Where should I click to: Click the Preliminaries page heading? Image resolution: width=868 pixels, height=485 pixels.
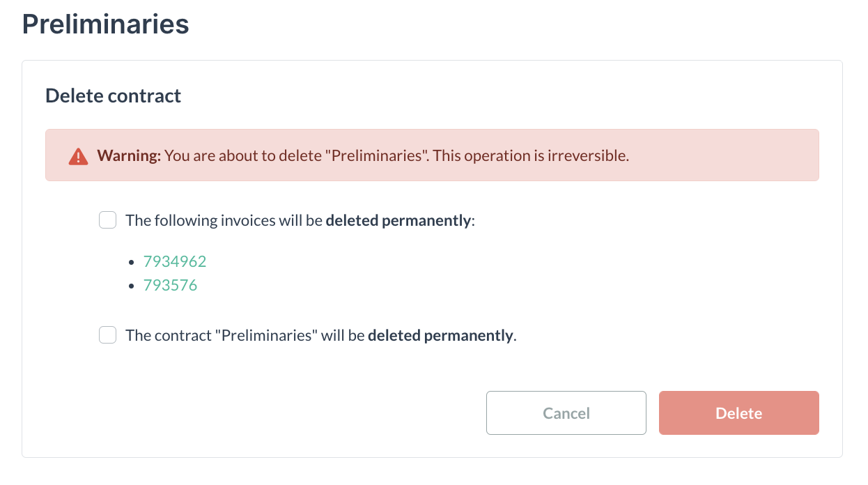(x=106, y=24)
